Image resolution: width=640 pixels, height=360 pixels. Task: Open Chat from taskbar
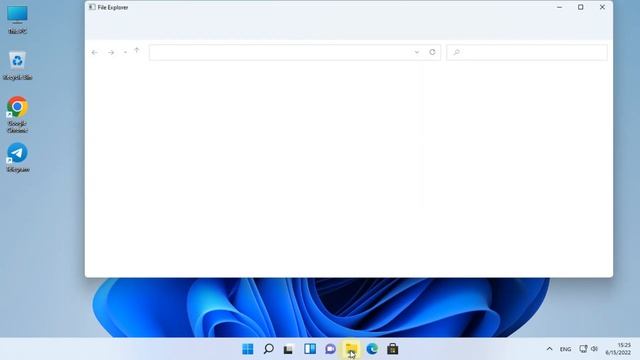[x=331, y=349]
